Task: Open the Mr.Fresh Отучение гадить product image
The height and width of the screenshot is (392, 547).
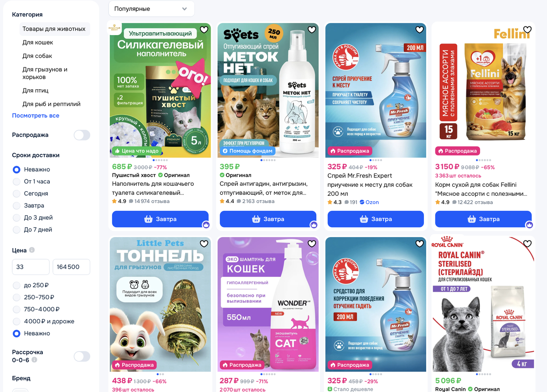Action: (376, 304)
